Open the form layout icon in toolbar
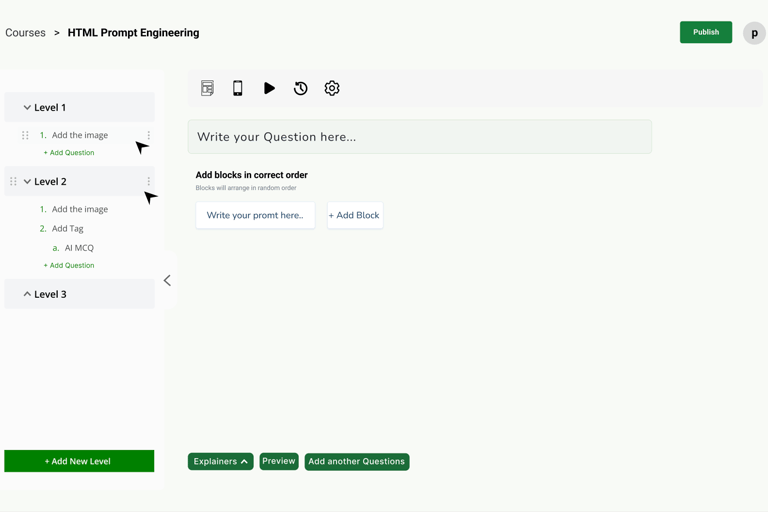 207,88
